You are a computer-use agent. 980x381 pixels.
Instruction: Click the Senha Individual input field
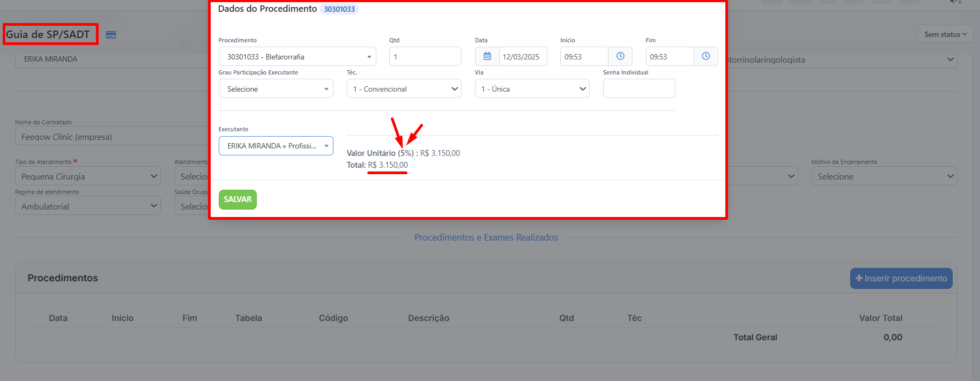(x=639, y=88)
